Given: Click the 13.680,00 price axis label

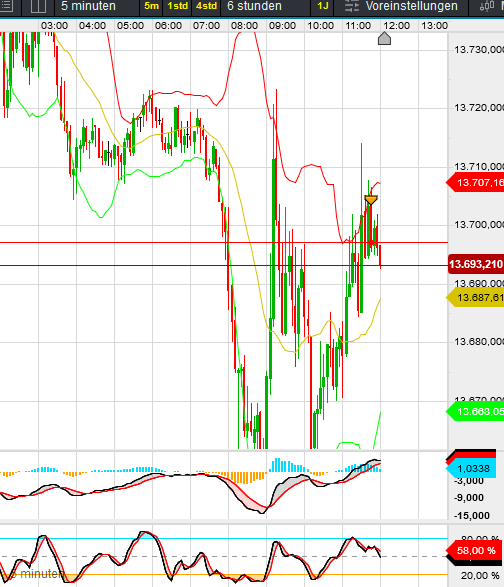Looking at the screenshot, I should [479, 341].
